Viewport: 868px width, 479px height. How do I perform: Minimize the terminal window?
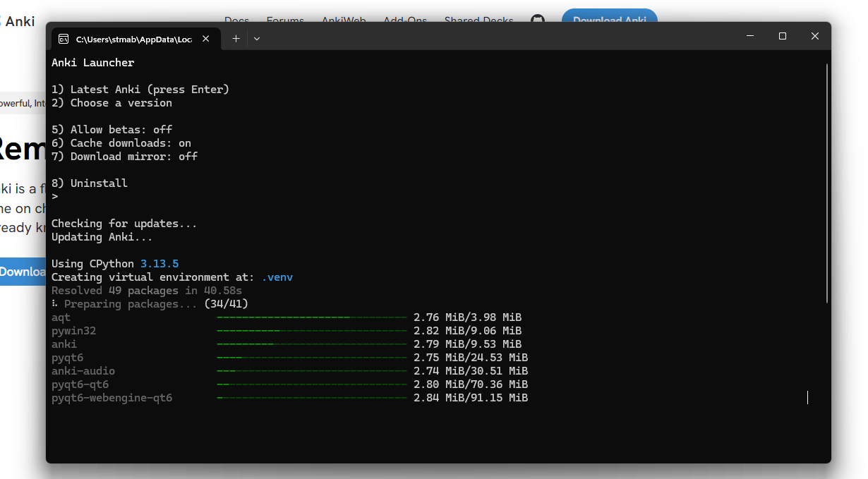[750, 36]
